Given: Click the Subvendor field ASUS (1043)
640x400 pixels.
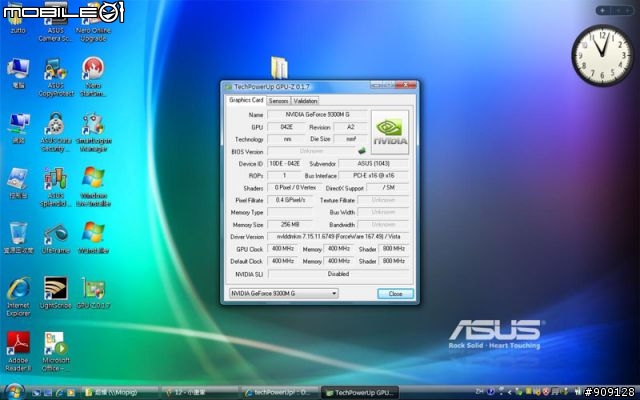Looking at the screenshot, I should (x=373, y=164).
